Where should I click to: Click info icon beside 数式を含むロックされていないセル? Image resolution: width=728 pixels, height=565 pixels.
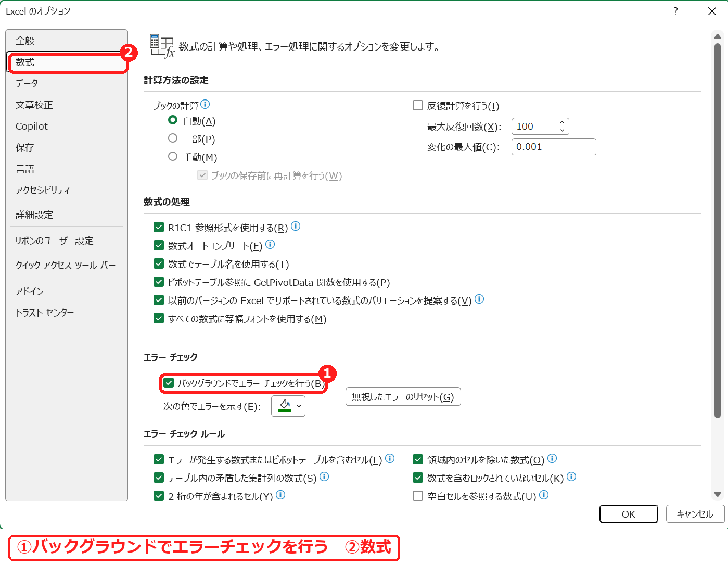coord(571,476)
